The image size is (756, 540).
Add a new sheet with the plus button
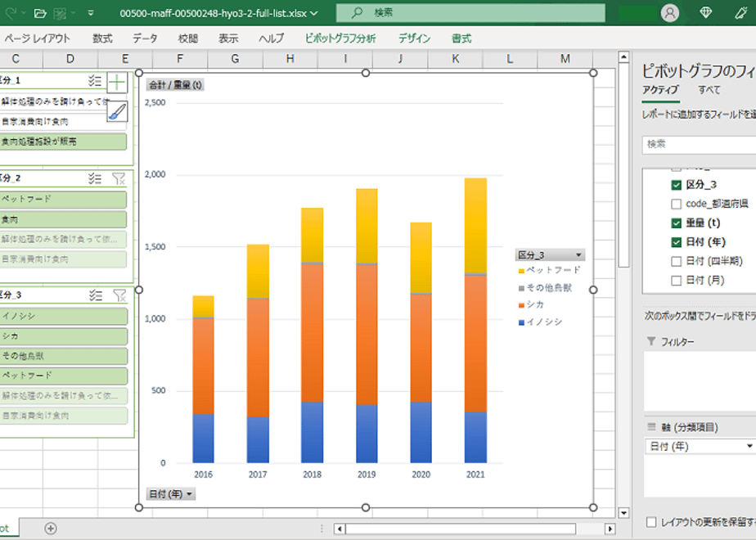point(51,529)
